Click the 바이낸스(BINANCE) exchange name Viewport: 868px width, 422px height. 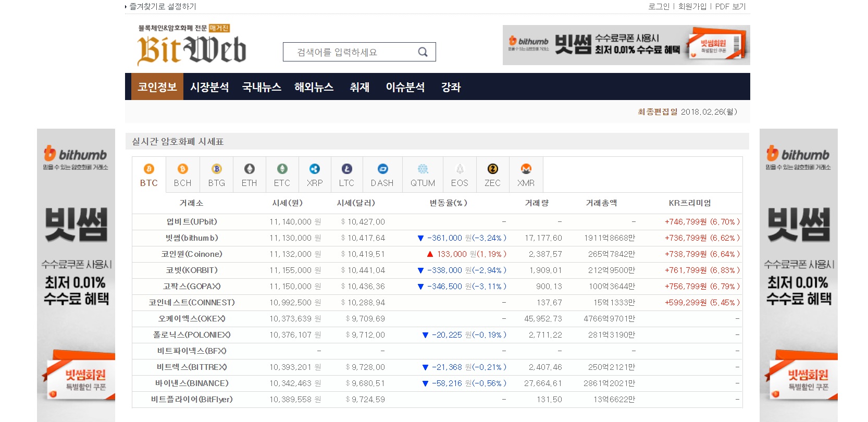[192, 383]
